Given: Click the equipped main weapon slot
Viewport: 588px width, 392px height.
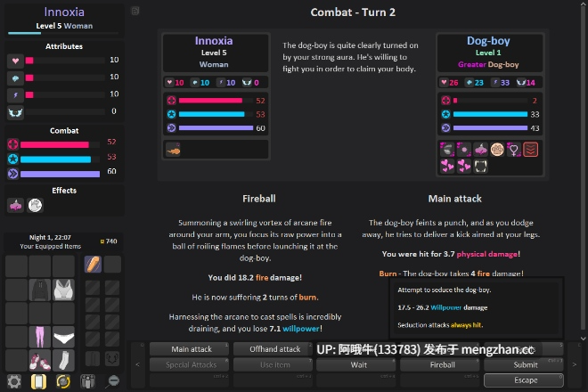Looking at the screenshot, I should pyautogui.click(x=93, y=264).
